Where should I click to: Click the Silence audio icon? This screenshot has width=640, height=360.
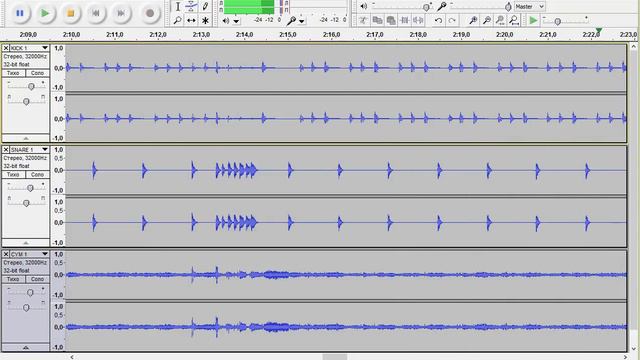418,20
